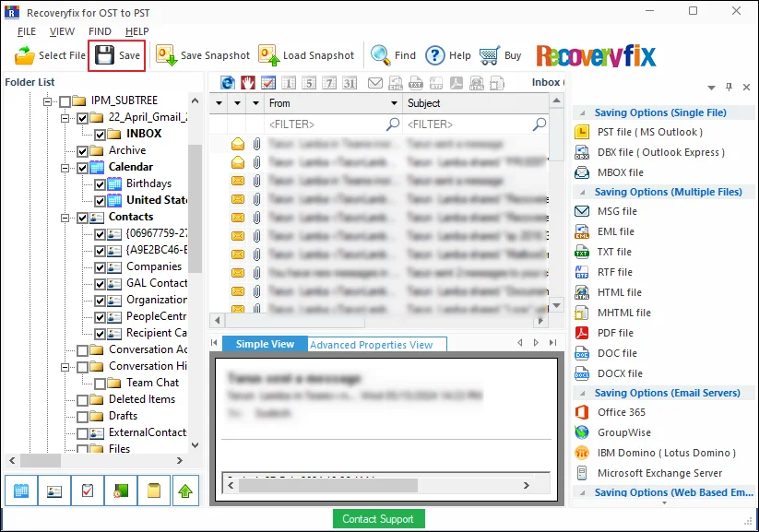Image resolution: width=759 pixels, height=532 pixels.
Task: Open the From column dropdown arrow
Action: click(394, 103)
